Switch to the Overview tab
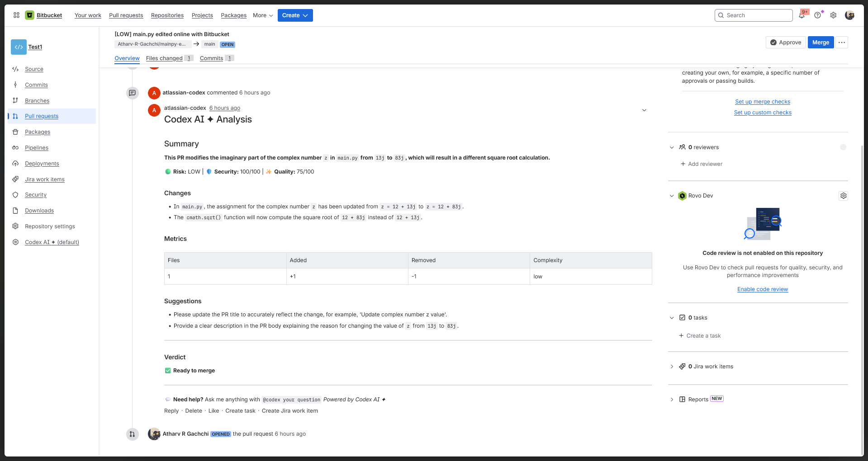Screen dimensions: 868x461 pos(127,58)
